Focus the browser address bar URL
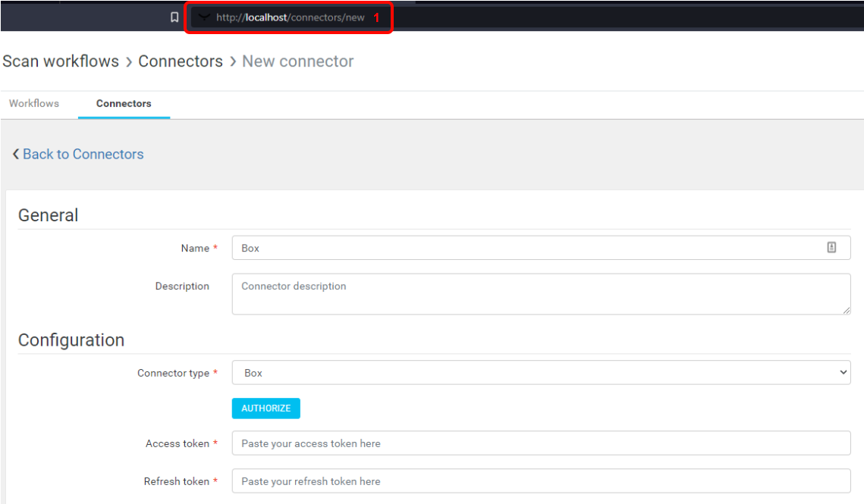864x504 pixels. (x=290, y=17)
